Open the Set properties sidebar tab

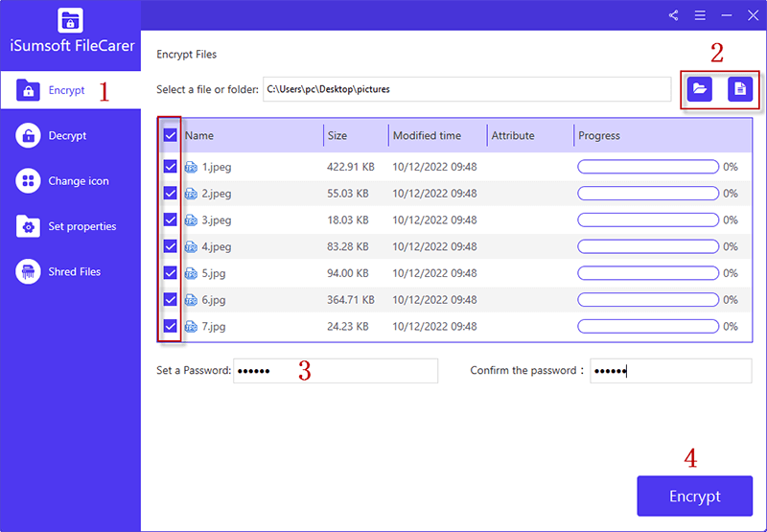click(70, 226)
